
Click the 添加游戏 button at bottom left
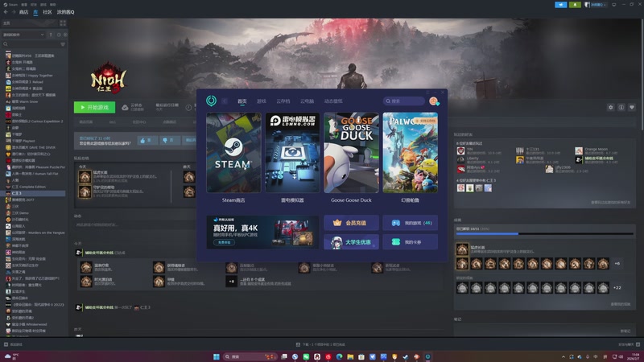tap(13, 344)
